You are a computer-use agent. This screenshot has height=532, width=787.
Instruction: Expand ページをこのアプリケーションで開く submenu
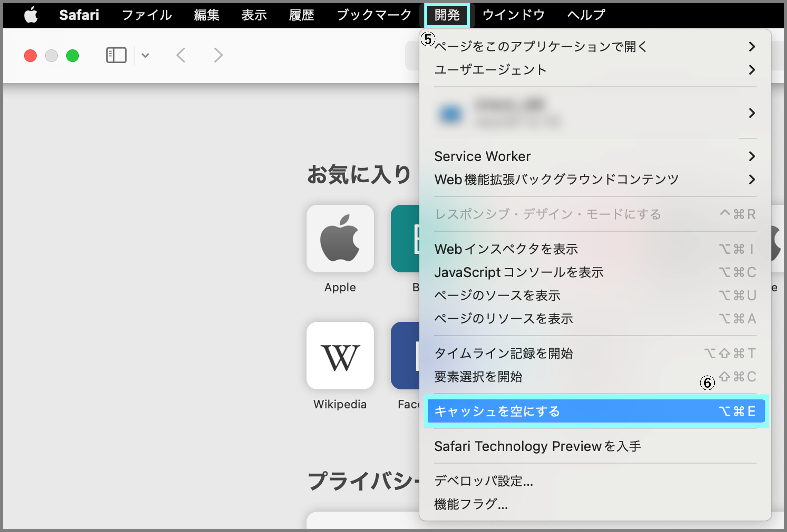pos(595,46)
